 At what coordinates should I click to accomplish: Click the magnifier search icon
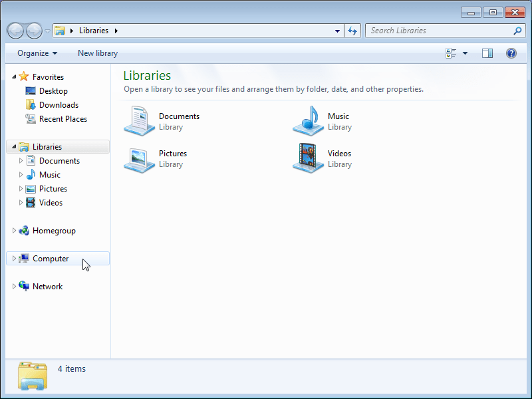coord(517,31)
